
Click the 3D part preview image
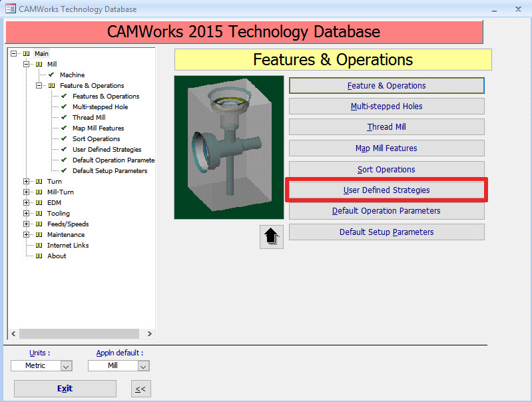[x=228, y=147]
